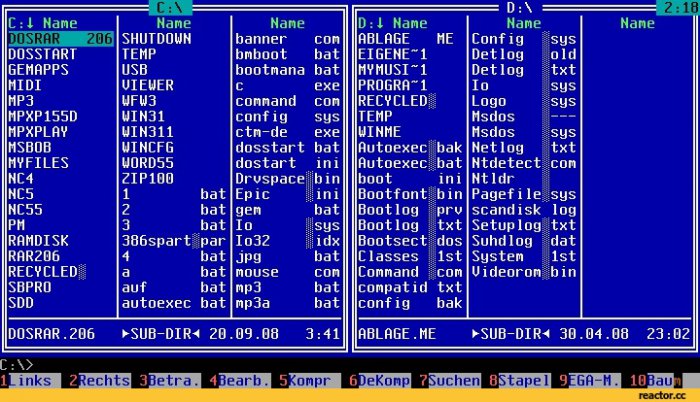
Task: Select the Bootfont bin file
Action: coord(411,194)
